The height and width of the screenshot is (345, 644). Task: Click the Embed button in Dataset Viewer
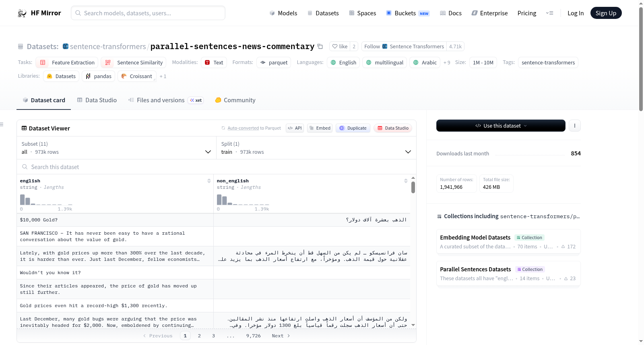tap(320, 128)
